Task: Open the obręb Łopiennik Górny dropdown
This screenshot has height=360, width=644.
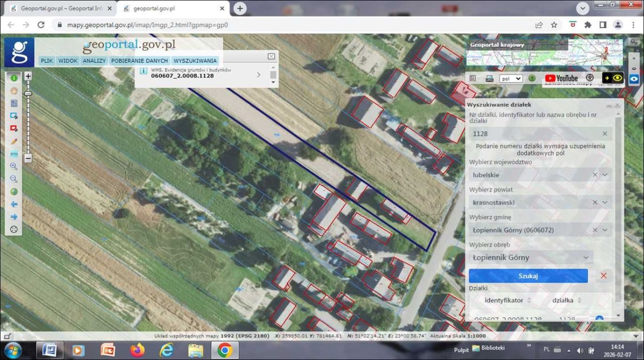Action: (586, 257)
